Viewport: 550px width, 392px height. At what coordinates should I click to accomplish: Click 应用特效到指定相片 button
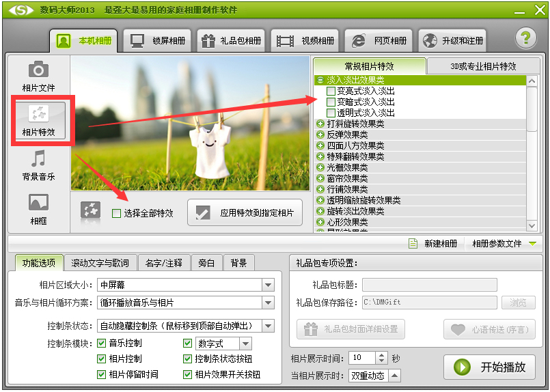coord(245,212)
